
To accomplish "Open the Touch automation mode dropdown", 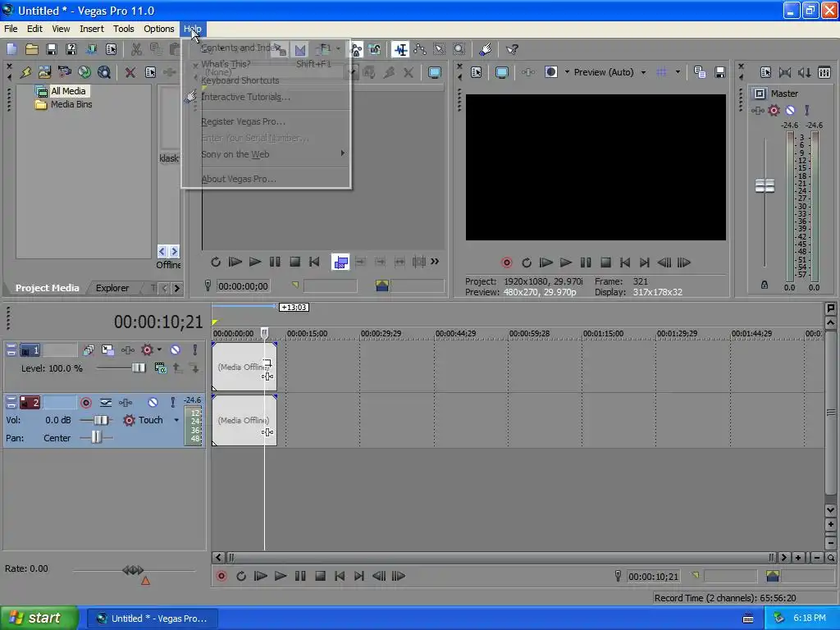I will point(176,421).
